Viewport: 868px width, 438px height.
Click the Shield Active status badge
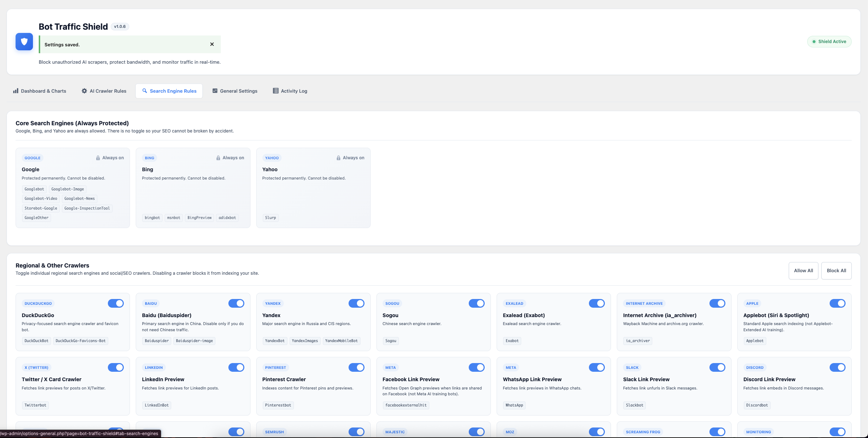point(829,42)
